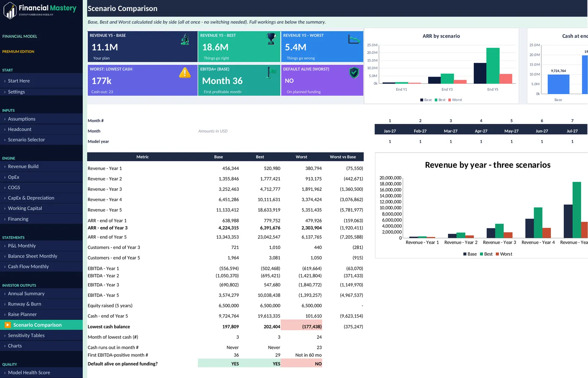Click the flag icon on EBITDA+ card

[x=271, y=72]
